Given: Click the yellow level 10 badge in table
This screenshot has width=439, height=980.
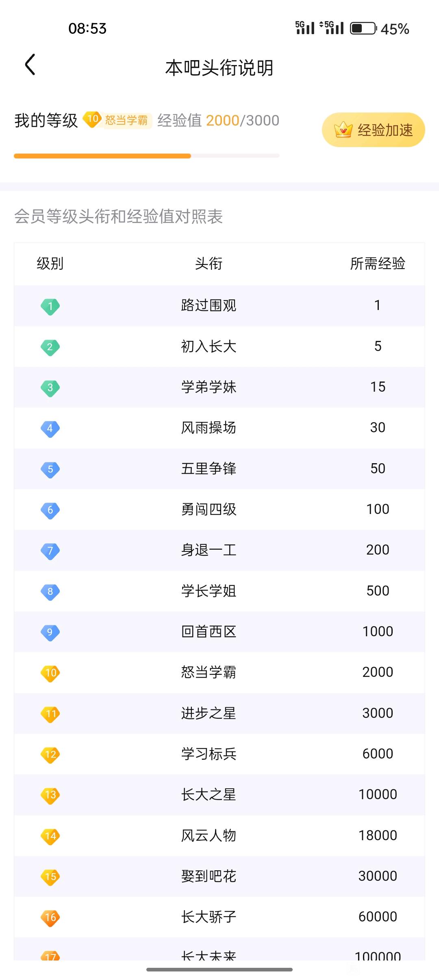Looking at the screenshot, I should (50, 673).
